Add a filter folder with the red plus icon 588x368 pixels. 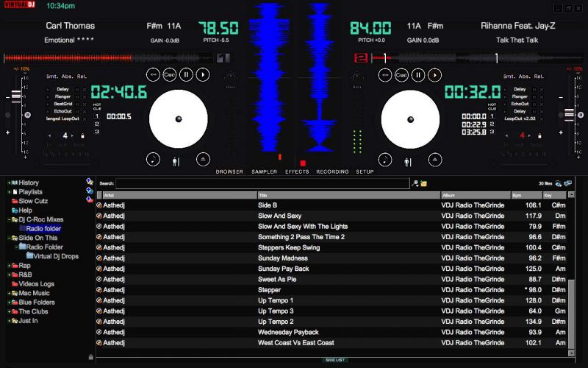[x=90, y=199]
